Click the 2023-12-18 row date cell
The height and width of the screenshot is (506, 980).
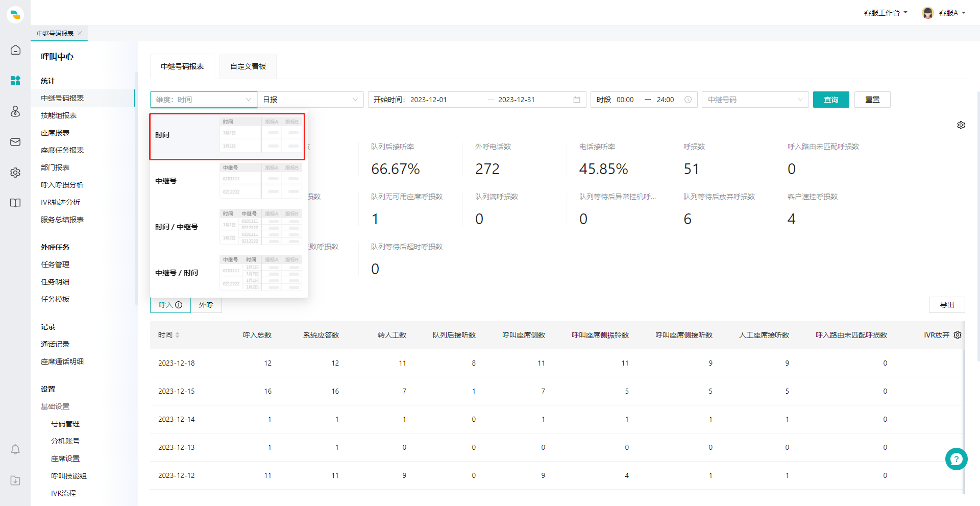177,363
